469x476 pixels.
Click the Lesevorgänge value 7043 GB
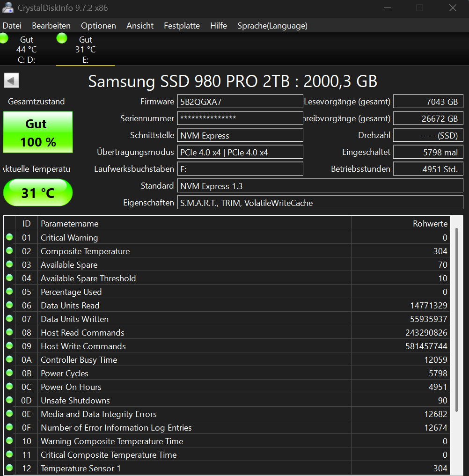428,102
